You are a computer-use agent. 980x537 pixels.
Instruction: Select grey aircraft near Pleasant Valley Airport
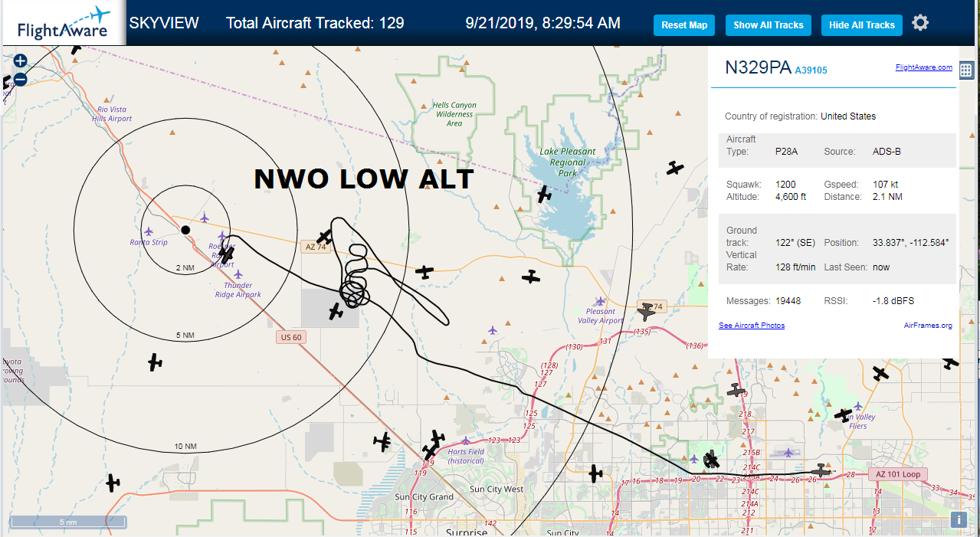647,311
